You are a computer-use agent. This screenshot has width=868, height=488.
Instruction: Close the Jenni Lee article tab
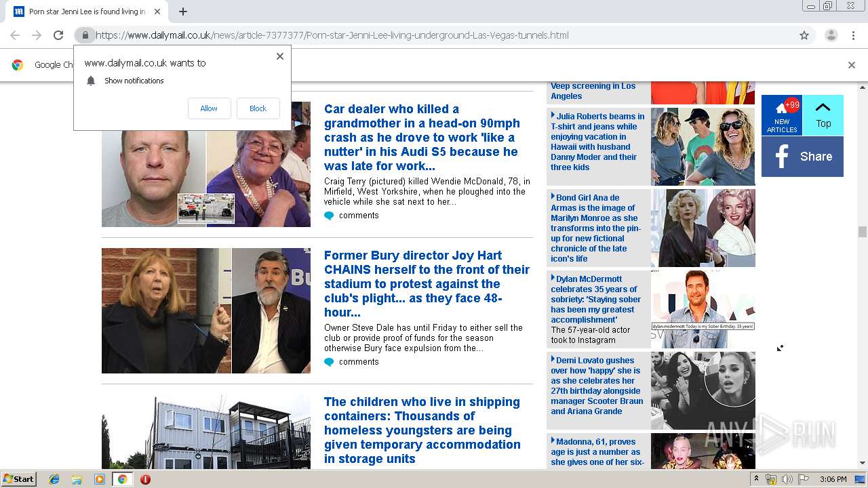(157, 12)
